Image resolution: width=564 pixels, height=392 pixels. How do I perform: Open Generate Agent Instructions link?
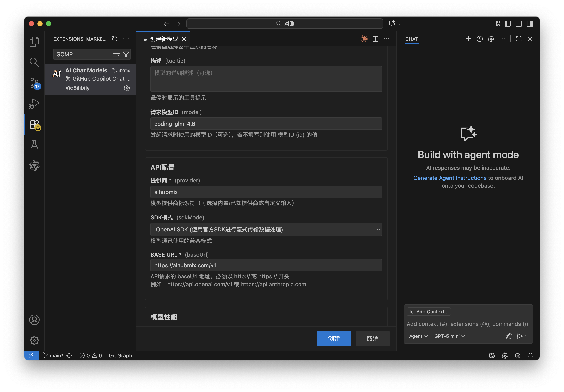(449, 178)
